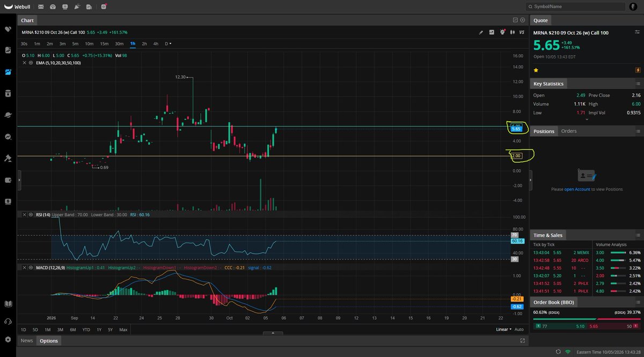The image size is (644, 357).
Task: Click the Webull logo
Action: pos(17,7)
